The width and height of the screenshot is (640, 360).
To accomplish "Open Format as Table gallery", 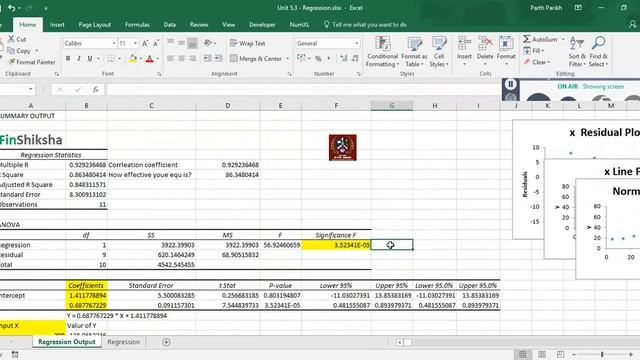I will pyautogui.click(x=414, y=51).
